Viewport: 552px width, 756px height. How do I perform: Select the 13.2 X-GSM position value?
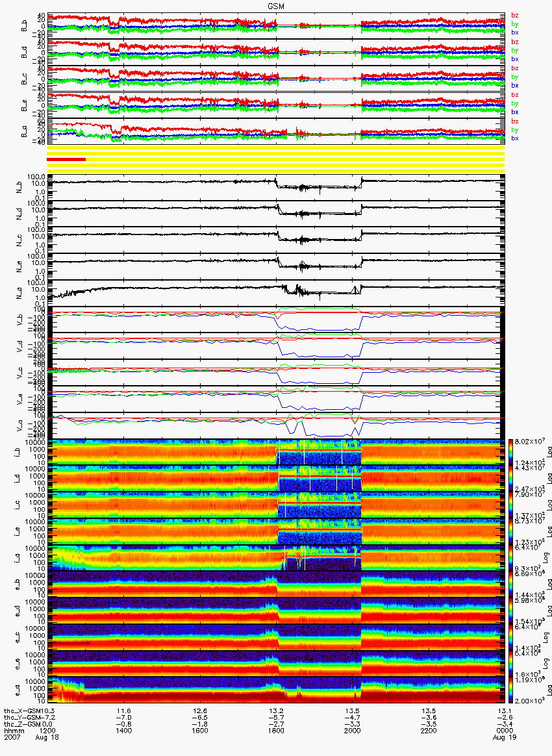(x=276, y=711)
